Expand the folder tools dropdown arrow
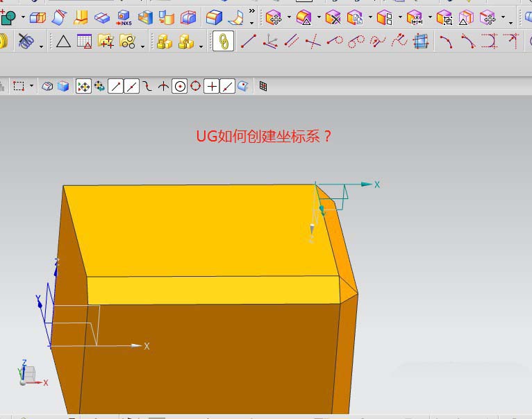The width and height of the screenshot is (532, 419). point(143,46)
